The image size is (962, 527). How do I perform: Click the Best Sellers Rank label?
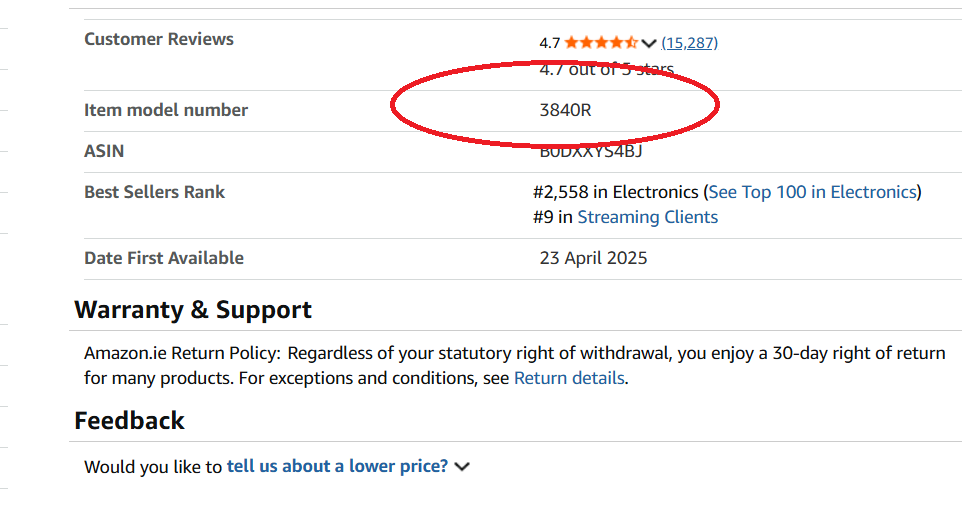pos(155,192)
